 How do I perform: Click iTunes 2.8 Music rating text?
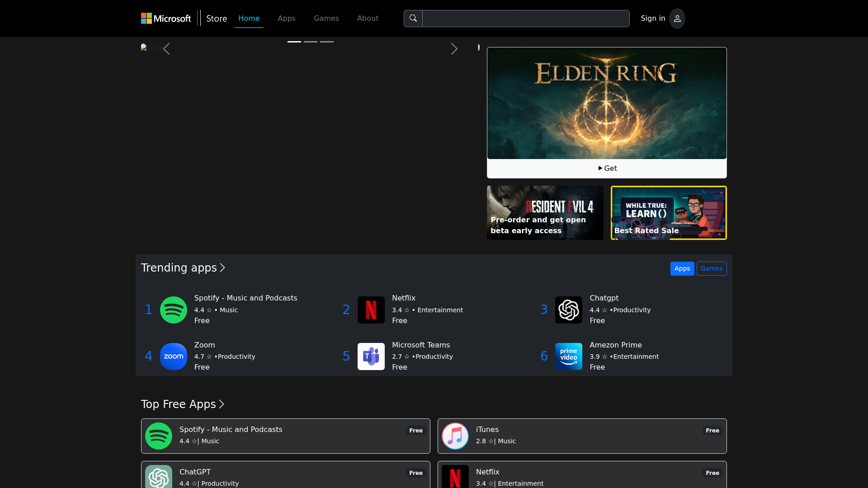click(x=496, y=441)
